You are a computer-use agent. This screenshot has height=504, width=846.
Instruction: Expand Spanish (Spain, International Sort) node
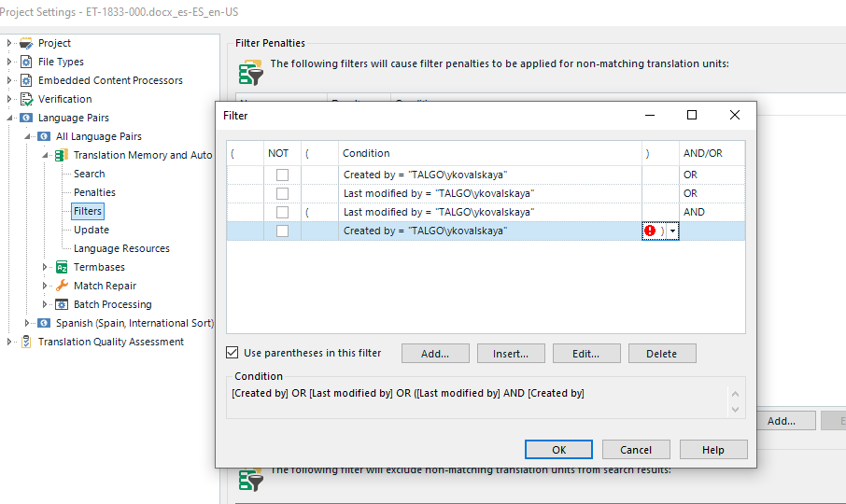(26, 323)
